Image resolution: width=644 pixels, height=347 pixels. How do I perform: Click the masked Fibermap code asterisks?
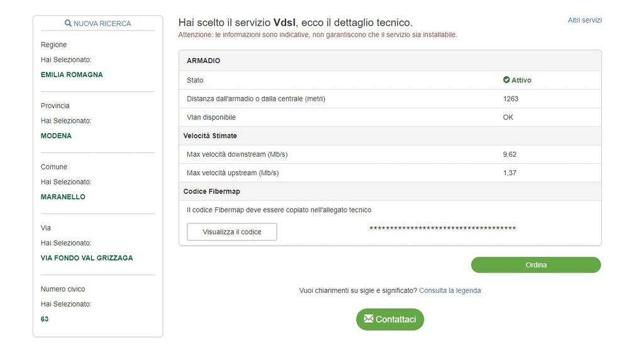pos(442,229)
